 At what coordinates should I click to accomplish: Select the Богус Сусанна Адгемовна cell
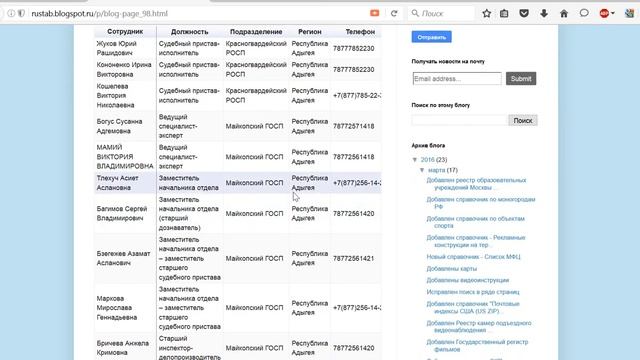coord(125,126)
